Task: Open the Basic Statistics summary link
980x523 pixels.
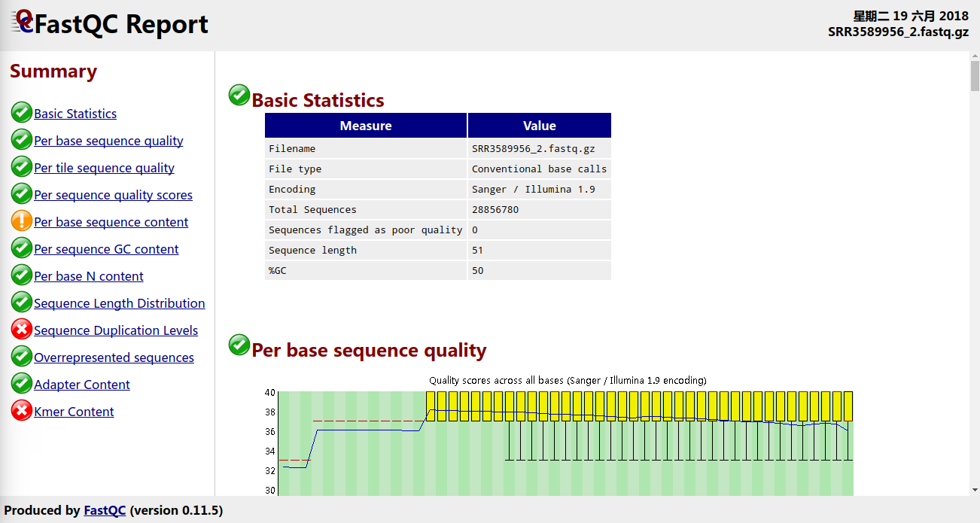Action: coord(75,114)
